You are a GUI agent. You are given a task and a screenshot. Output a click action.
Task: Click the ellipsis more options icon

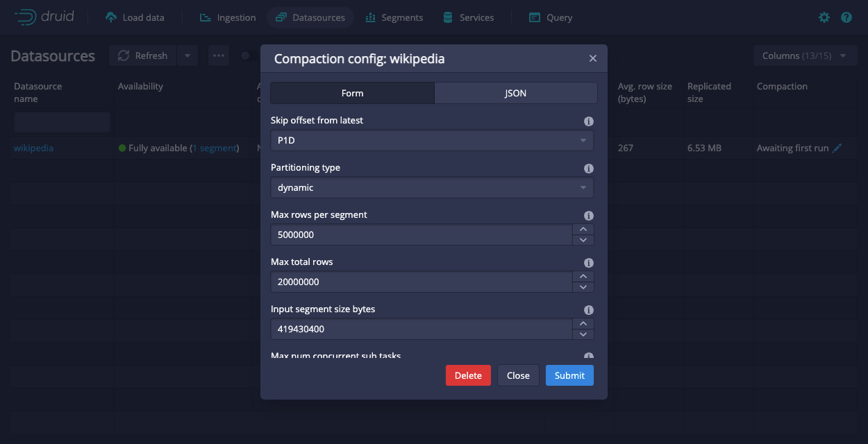pos(218,55)
